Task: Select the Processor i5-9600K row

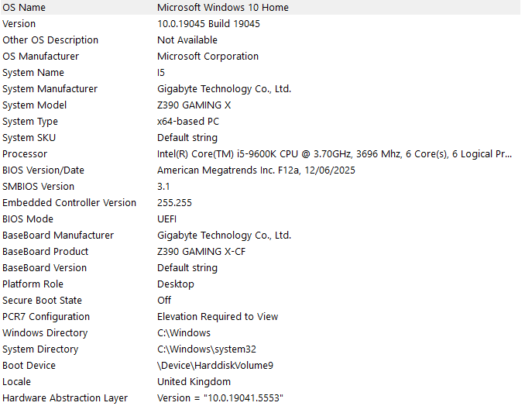Action: 260,154
